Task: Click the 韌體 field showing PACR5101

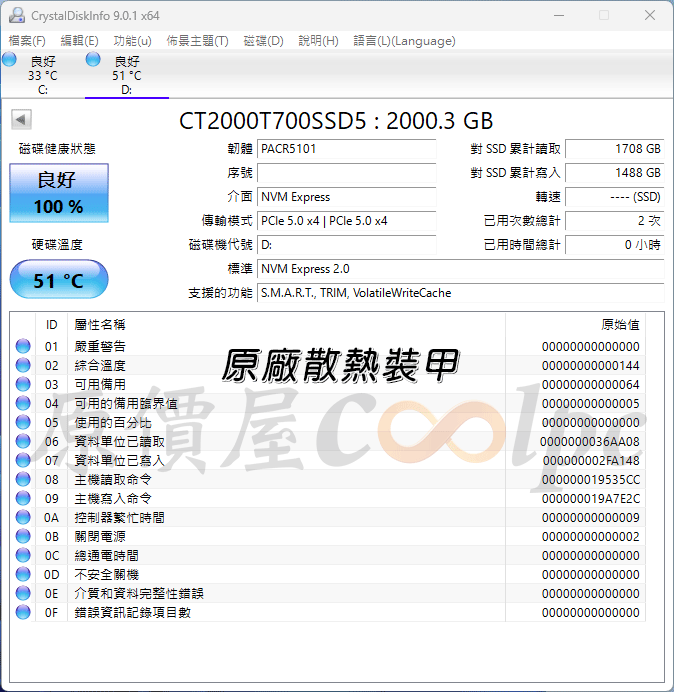Action: point(346,149)
